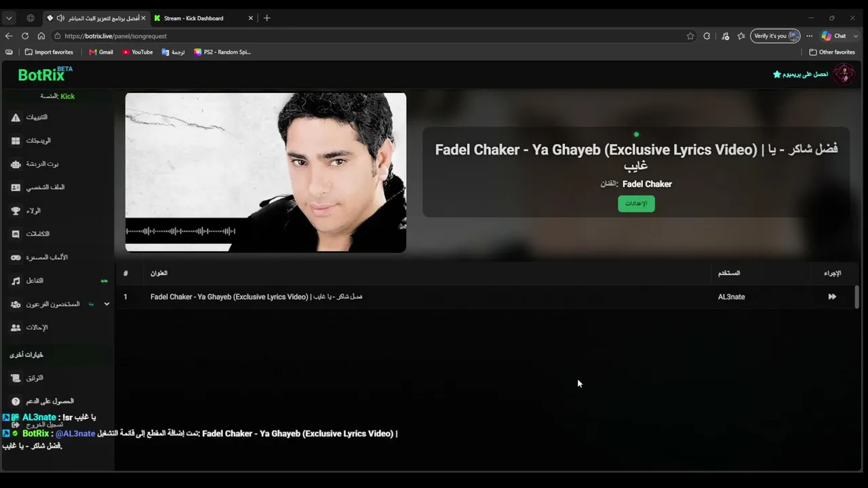Click the Kick platform label in sidebar
The height and width of the screenshot is (488, 868).
pyautogui.click(x=68, y=96)
